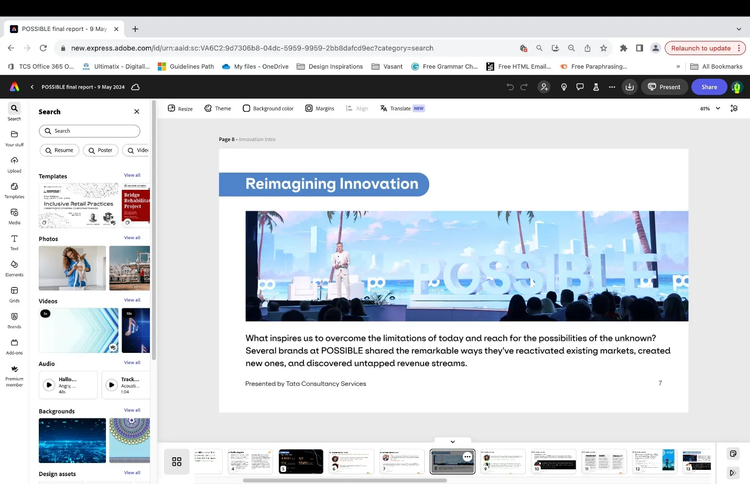750x484 pixels.
Task: Open the Theme option in toolbar
Action: pyautogui.click(x=217, y=108)
